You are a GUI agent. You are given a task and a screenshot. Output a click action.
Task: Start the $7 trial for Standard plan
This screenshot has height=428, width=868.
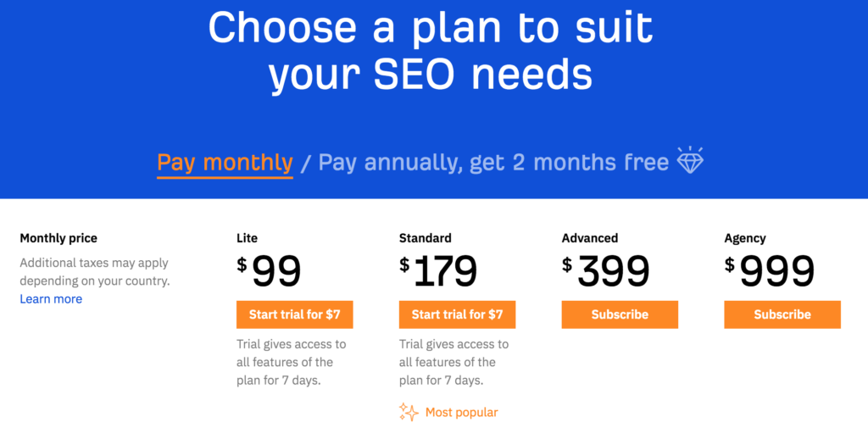click(x=457, y=314)
